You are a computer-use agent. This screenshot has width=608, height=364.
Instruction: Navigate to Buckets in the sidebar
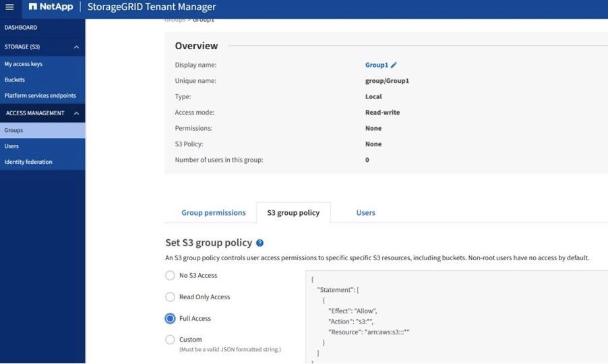(x=15, y=80)
